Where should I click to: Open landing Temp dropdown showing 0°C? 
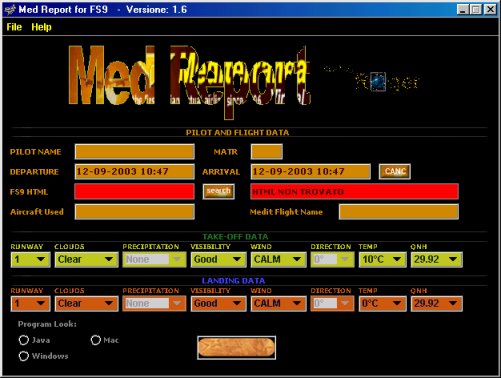[x=382, y=304]
